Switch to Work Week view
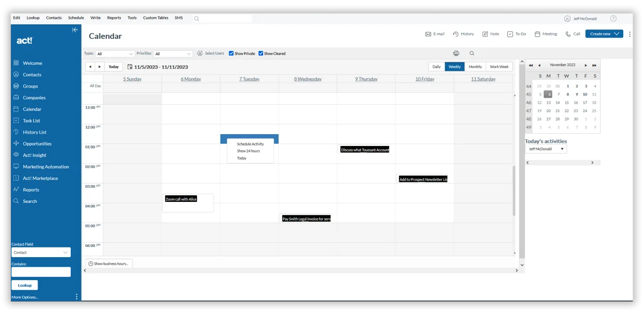Image resolution: width=644 pixels, height=314 pixels. coord(499,67)
